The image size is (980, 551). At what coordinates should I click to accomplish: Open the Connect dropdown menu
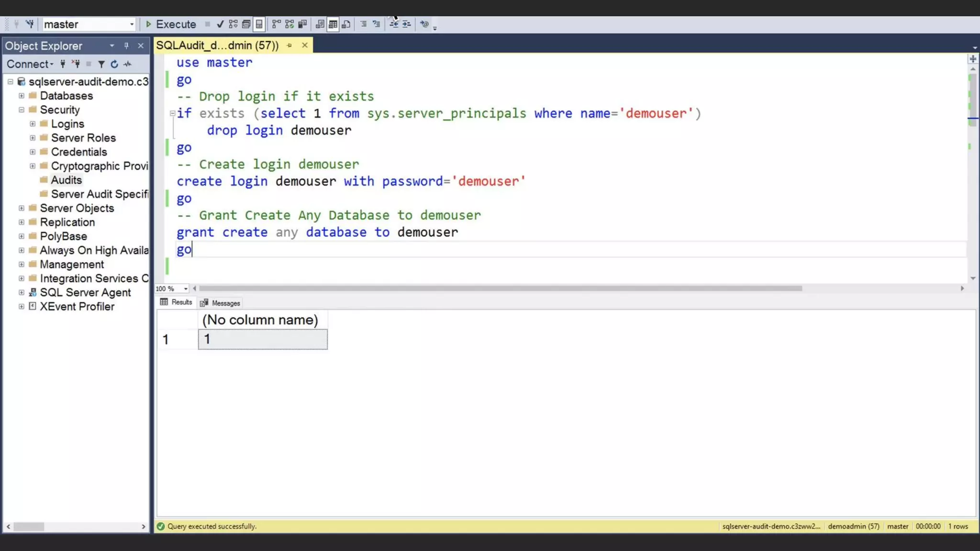tap(30, 64)
